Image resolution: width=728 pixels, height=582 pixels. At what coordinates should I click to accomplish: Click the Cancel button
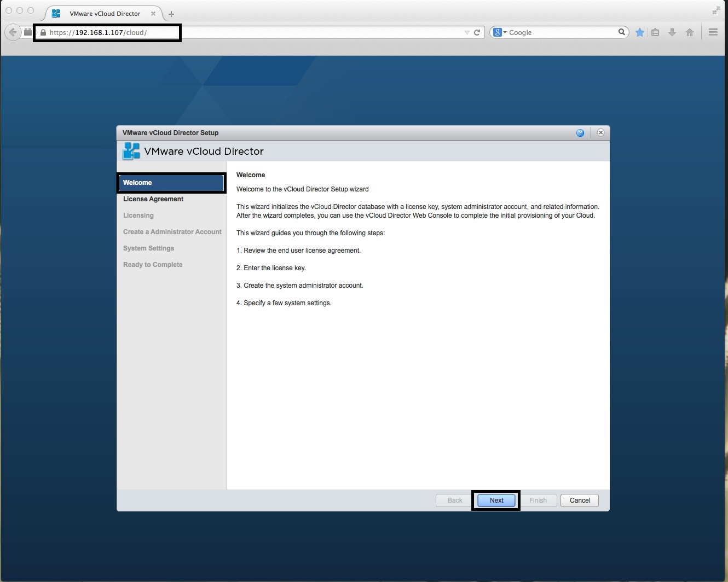(x=579, y=500)
